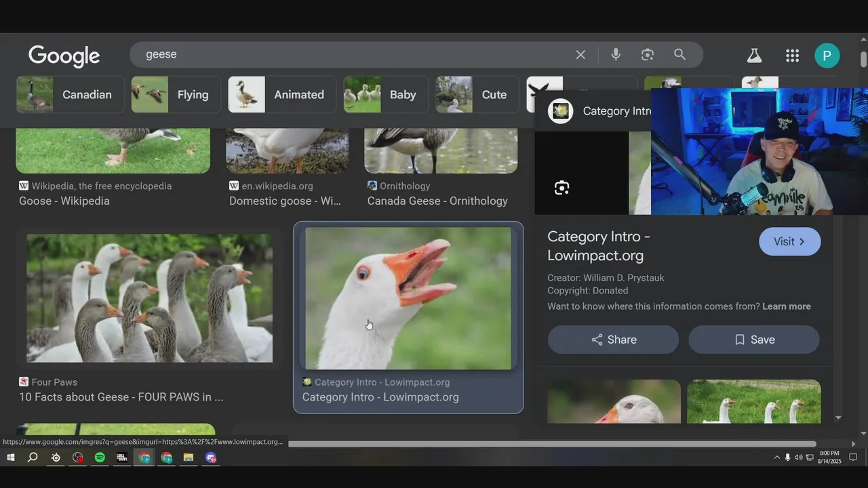Filter images by Flying chip
868x488 pixels.
click(176, 94)
